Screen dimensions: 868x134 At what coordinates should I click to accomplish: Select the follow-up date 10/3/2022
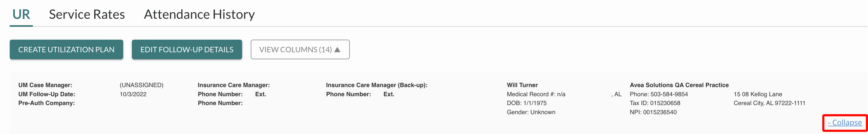pos(133,94)
